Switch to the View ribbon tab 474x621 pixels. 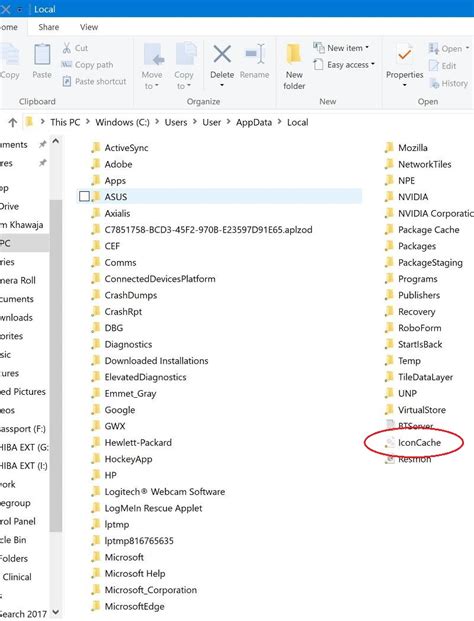coord(89,27)
